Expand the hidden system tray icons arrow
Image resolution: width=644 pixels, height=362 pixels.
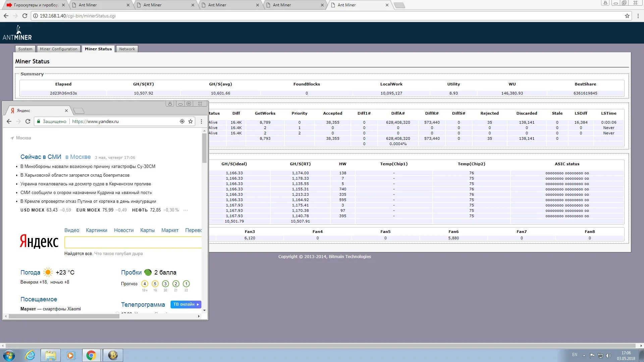(584, 356)
